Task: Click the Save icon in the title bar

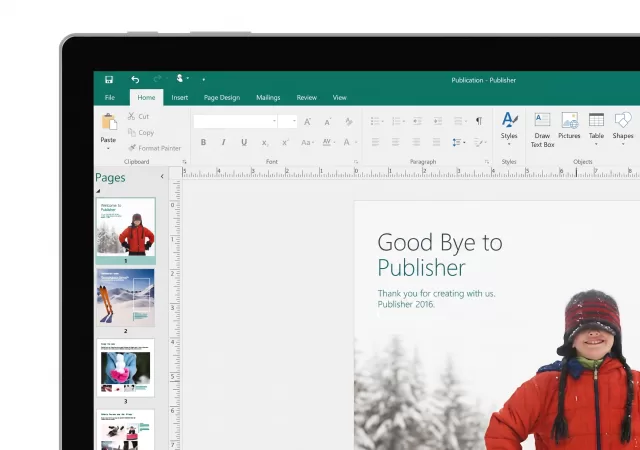Action: tap(109, 80)
